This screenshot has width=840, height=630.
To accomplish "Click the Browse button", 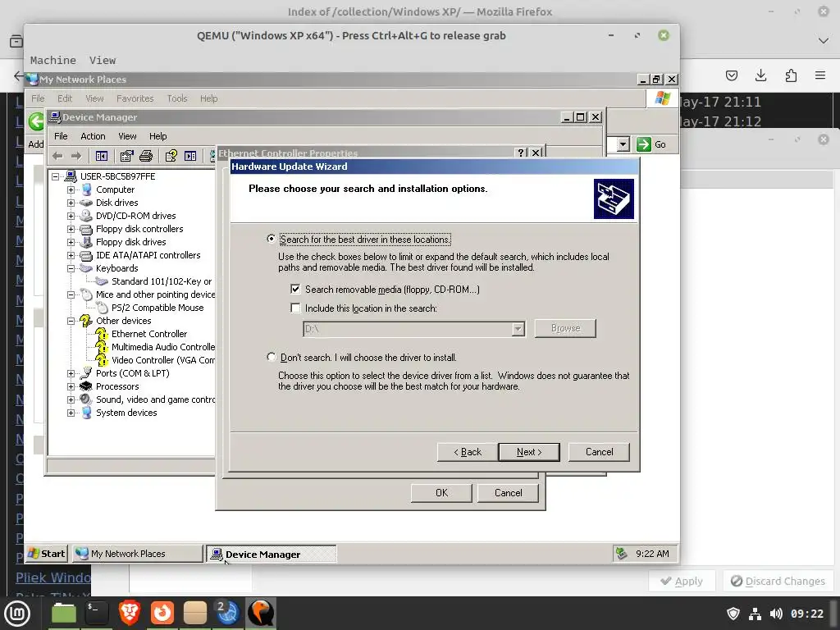I will tap(565, 328).
